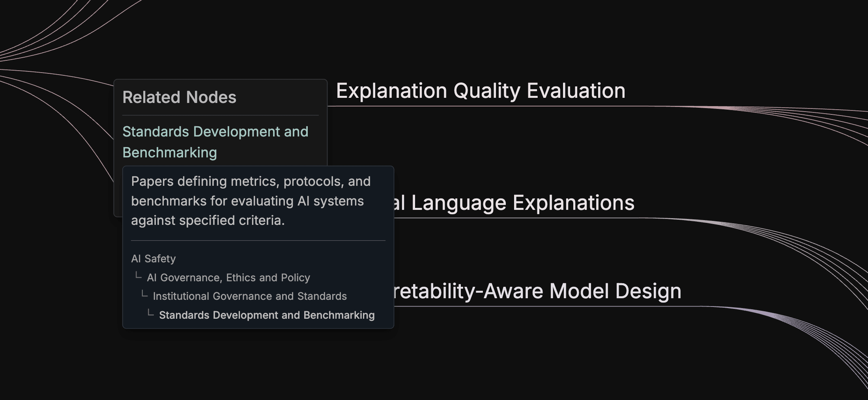Click tree connector before "Institutional Governance and Standards"
The width and height of the screenshot is (868, 400).
click(144, 294)
